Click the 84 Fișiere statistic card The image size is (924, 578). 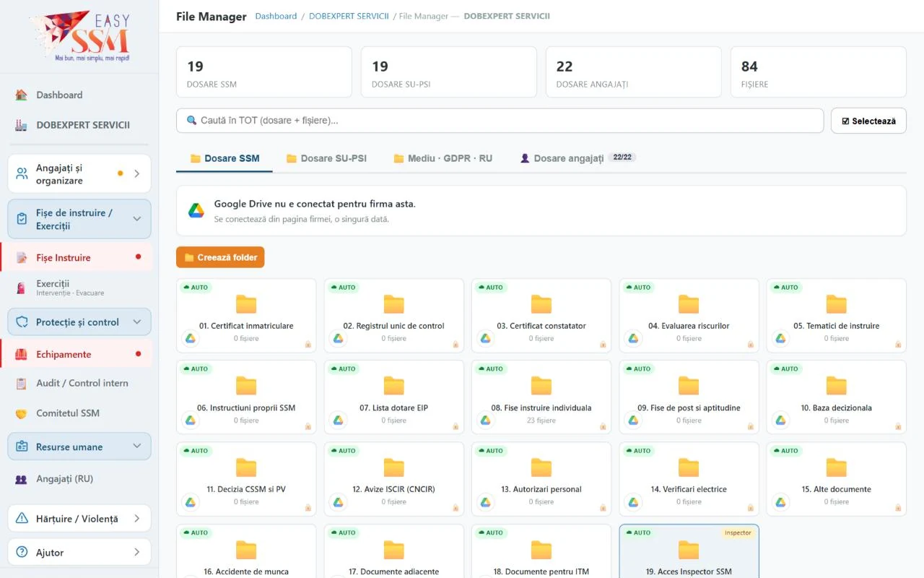(818, 72)
